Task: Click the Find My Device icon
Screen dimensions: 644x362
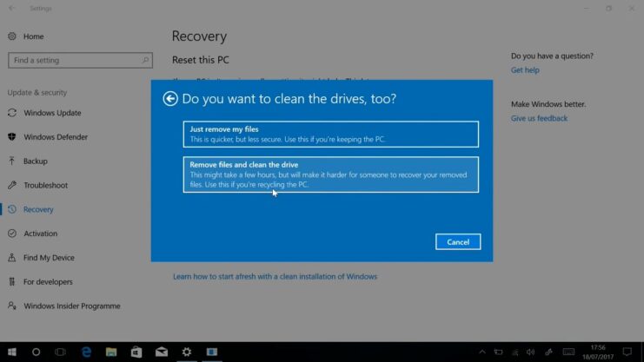Action: point(12,257)
